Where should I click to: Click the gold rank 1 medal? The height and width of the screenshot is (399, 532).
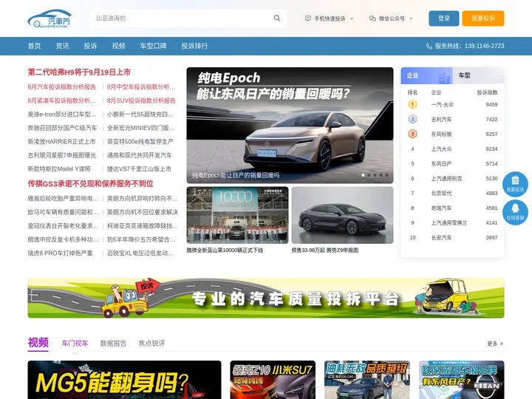tap(412, 104)
